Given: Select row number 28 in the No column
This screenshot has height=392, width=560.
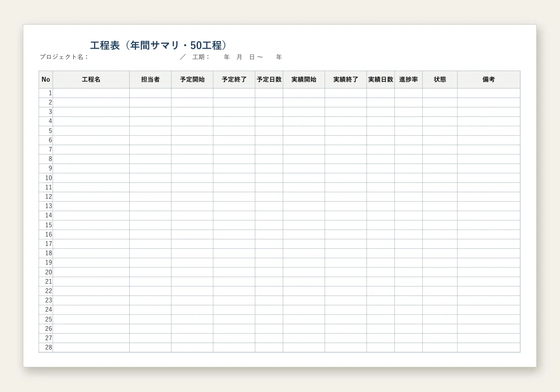Looking at the screenshot, I should pos(46,347).
